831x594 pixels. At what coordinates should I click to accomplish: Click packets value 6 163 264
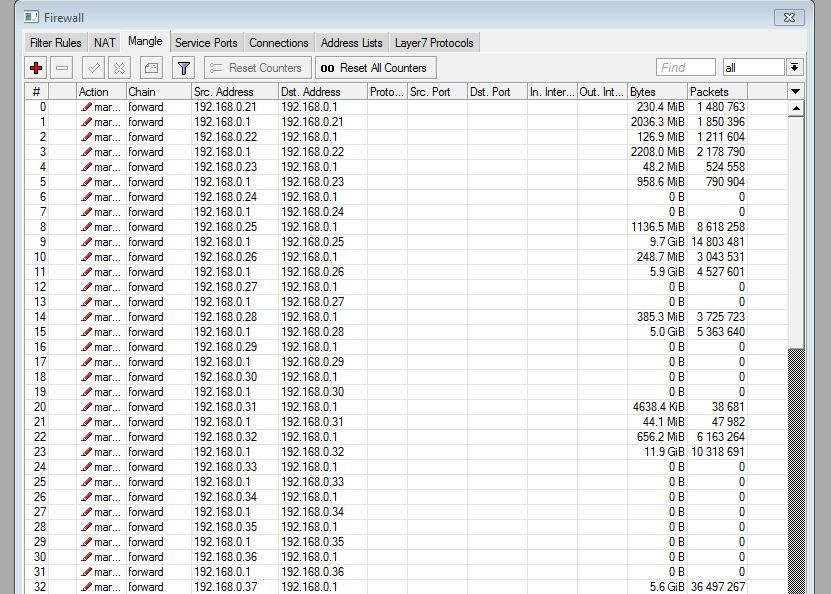721,437
